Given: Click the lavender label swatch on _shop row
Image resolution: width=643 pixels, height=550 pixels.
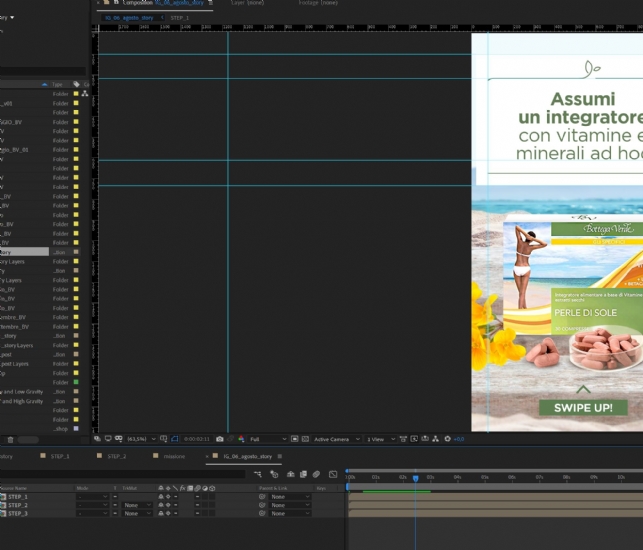Looking at the screenshot, I should pyautogui.click(x=76, y=429).
